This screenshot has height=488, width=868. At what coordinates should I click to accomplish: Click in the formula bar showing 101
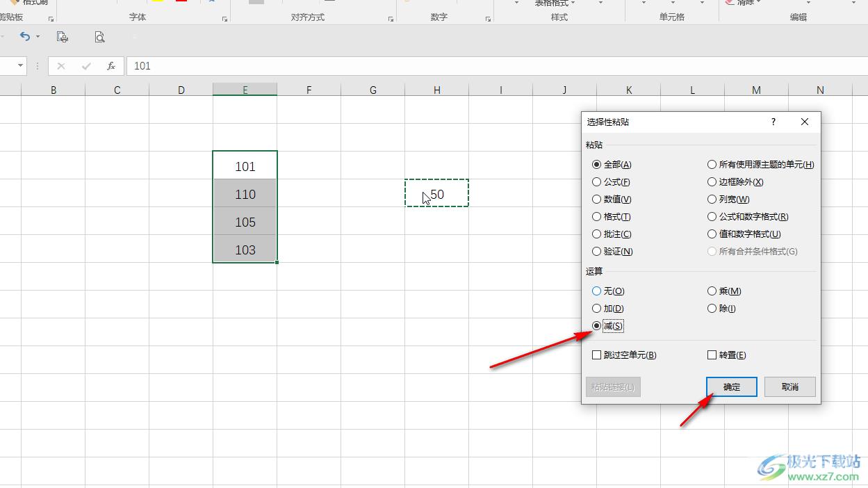(x=497, y=66)
